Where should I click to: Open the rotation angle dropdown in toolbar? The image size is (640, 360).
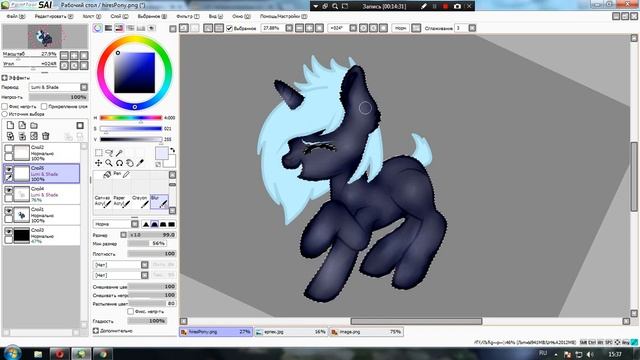click(x=353, y=28)
